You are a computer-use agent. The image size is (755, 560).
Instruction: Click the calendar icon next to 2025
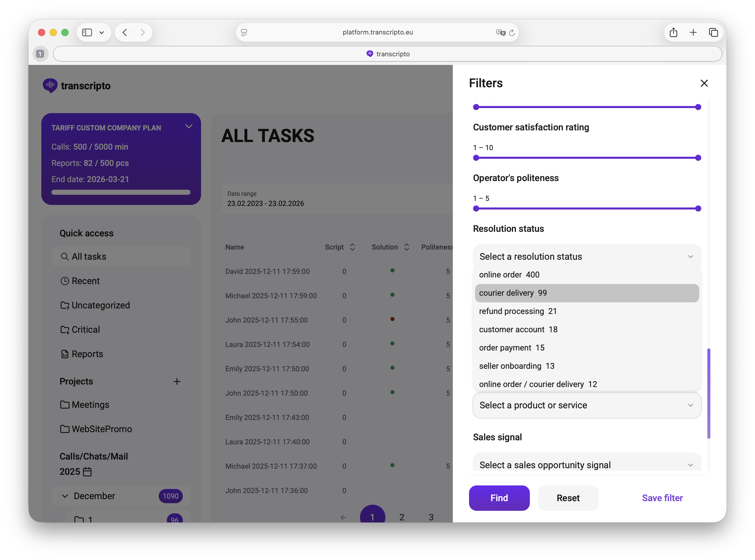[x=87, y=471]
